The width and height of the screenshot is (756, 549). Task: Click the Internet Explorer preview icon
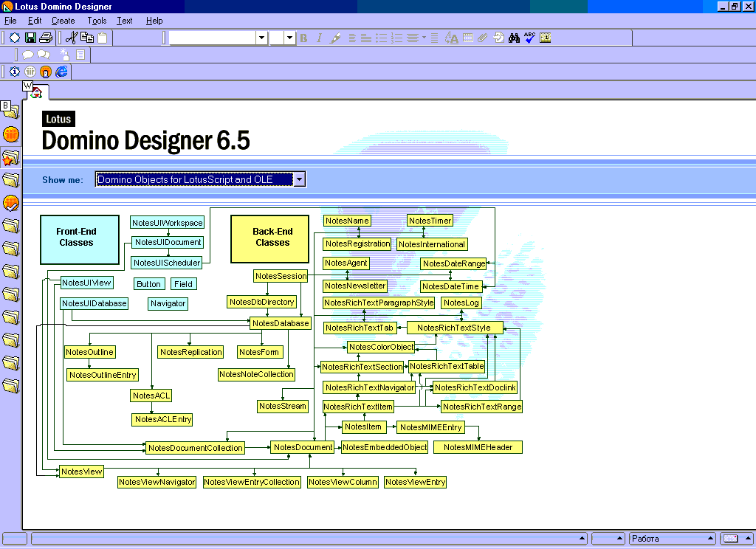[61, 72]
